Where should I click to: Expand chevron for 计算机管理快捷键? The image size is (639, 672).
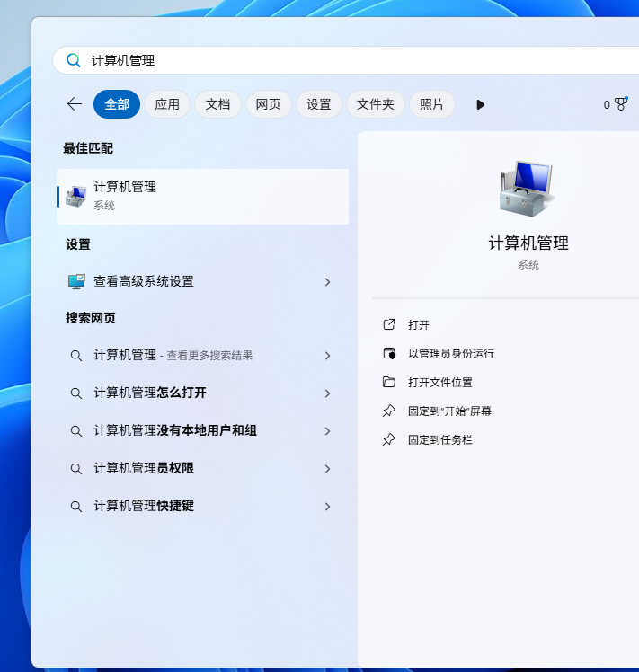328,507
